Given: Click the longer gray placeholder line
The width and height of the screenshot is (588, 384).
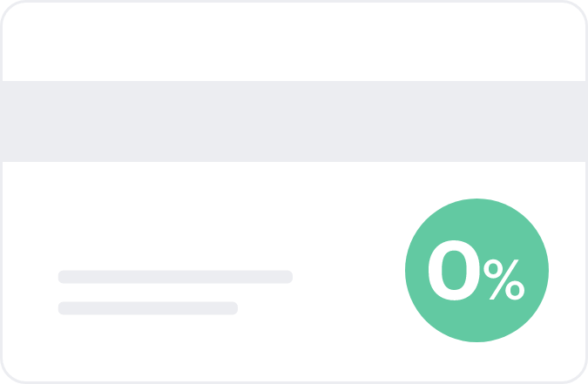Looking at the screenshot, I should (175, 277).
